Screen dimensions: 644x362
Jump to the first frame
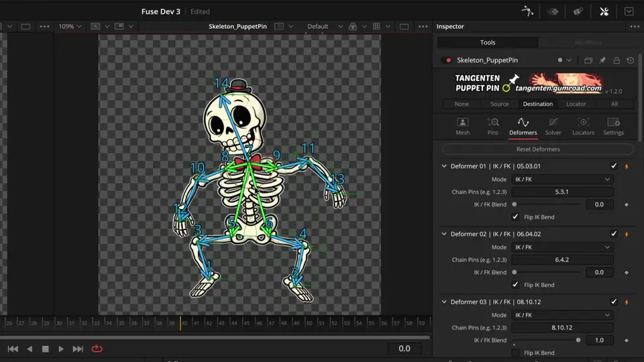pyautogui.click(x=13, y=349)
